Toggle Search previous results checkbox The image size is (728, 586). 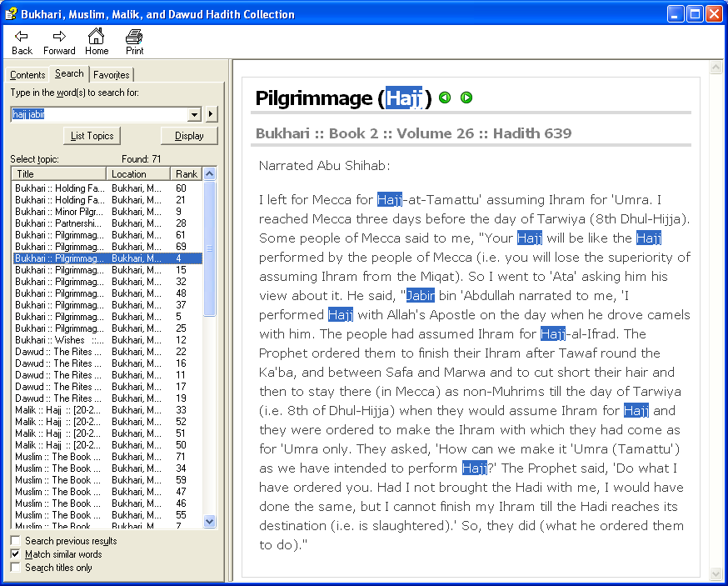(16, 541)
